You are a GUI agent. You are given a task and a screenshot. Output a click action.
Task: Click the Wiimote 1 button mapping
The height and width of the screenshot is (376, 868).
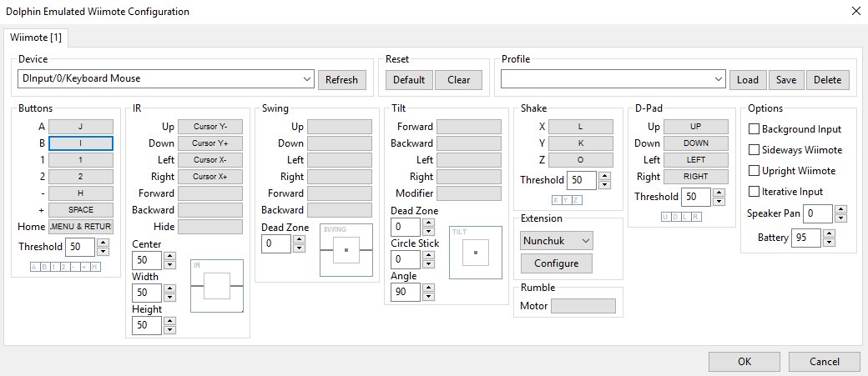[81, 160]
